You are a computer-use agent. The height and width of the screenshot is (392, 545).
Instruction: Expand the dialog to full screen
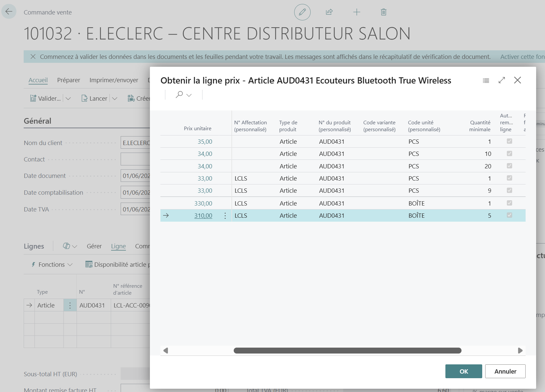502,80
